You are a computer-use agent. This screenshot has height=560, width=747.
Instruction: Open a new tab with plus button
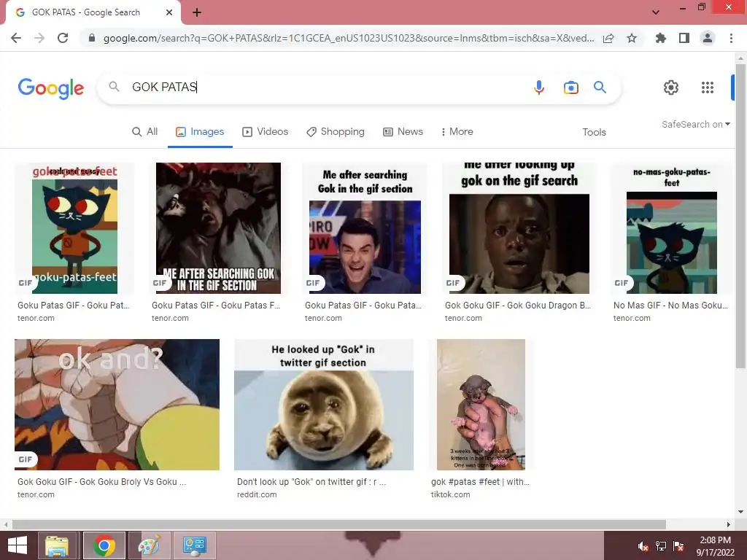tap(197, 12)
